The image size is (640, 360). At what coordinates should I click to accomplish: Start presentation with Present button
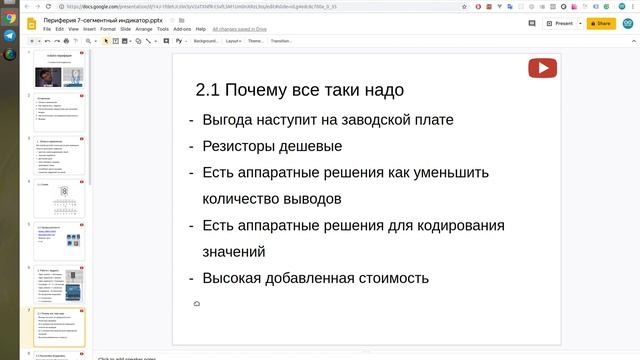click(560, 24)
